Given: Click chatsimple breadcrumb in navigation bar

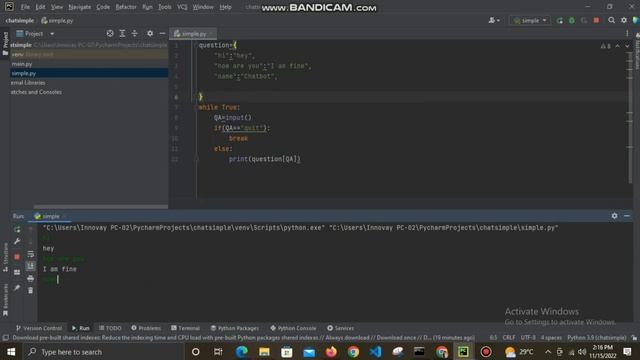Looking at the screenshot, I should point(20,20).
